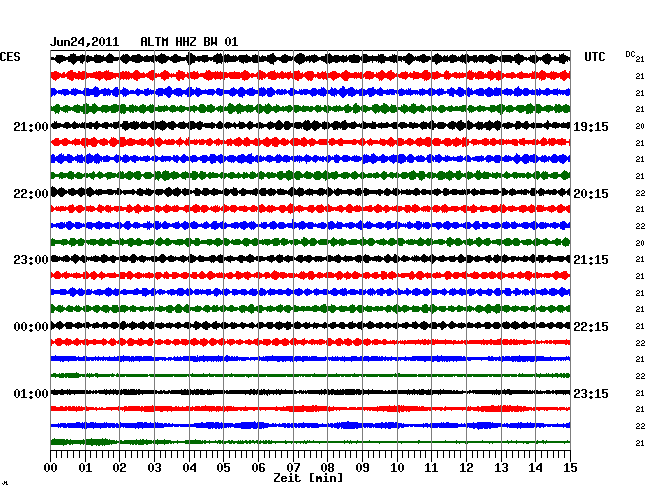650x494 pixels.
Task: Click the date label Jun24,2011
Action: 85,42
